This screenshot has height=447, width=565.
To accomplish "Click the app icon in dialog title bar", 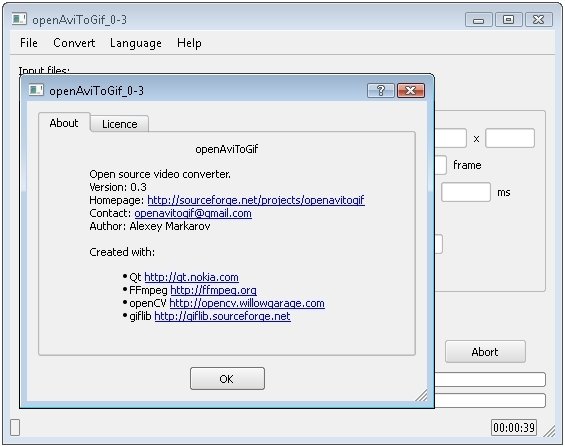I will pos(36,90).
